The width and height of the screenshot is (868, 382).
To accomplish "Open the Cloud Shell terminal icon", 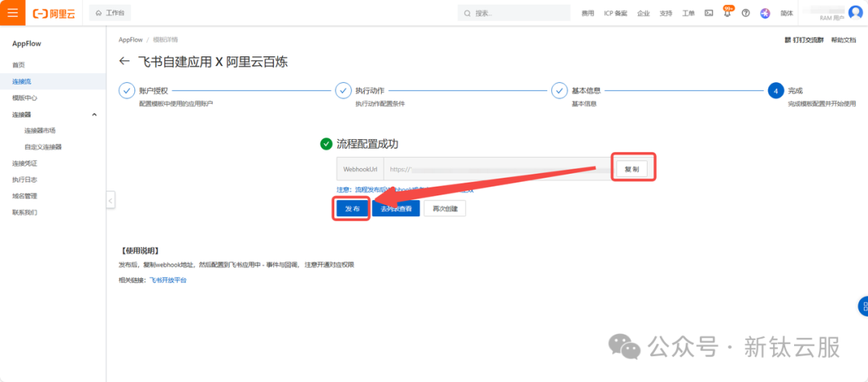I will pyautogui.click(x=709, y=14).
